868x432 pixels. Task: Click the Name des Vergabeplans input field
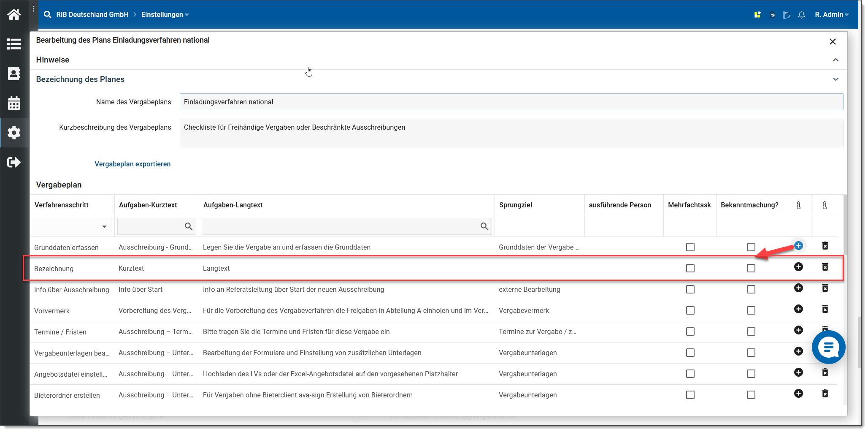click(x=511, y=102)
